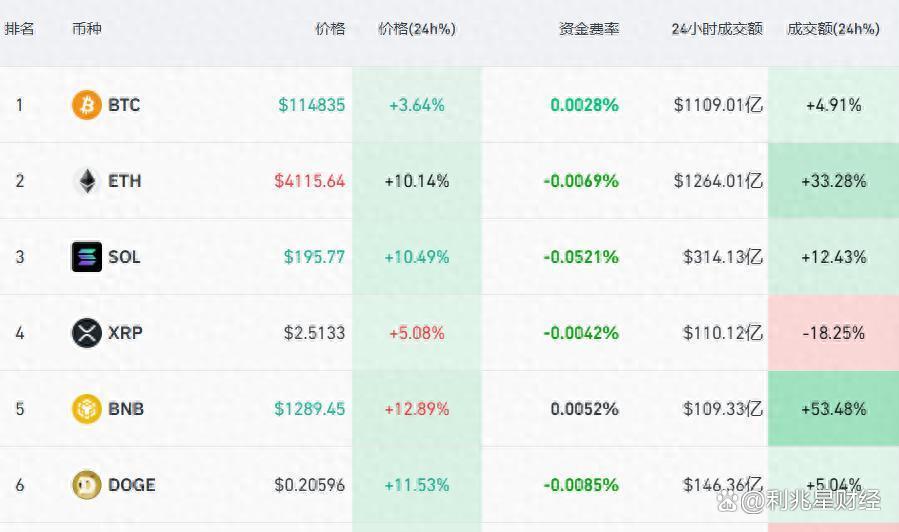Sort by the 成交额(24h%) column header
Screen dimensions: 899x532
833,29
